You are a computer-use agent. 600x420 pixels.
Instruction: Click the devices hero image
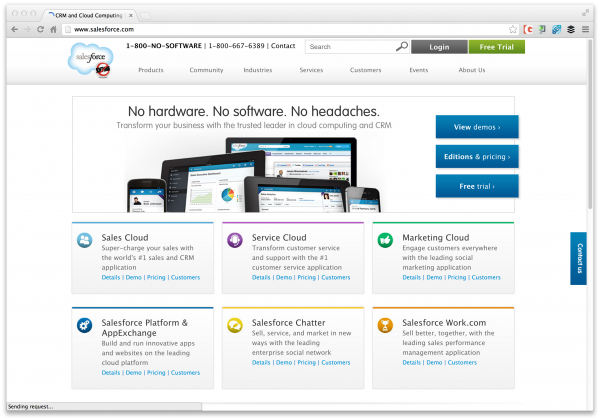pos(254,175)
